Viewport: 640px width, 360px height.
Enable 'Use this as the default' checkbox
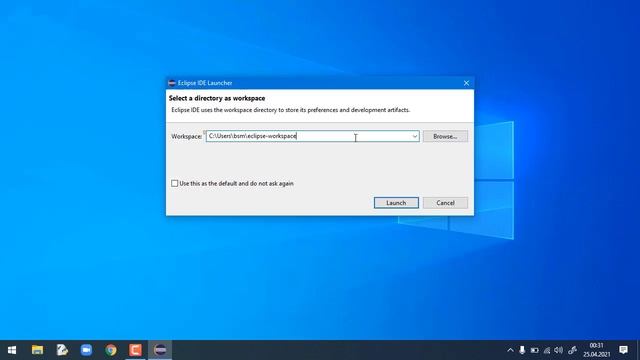click(x=175, y=184)
